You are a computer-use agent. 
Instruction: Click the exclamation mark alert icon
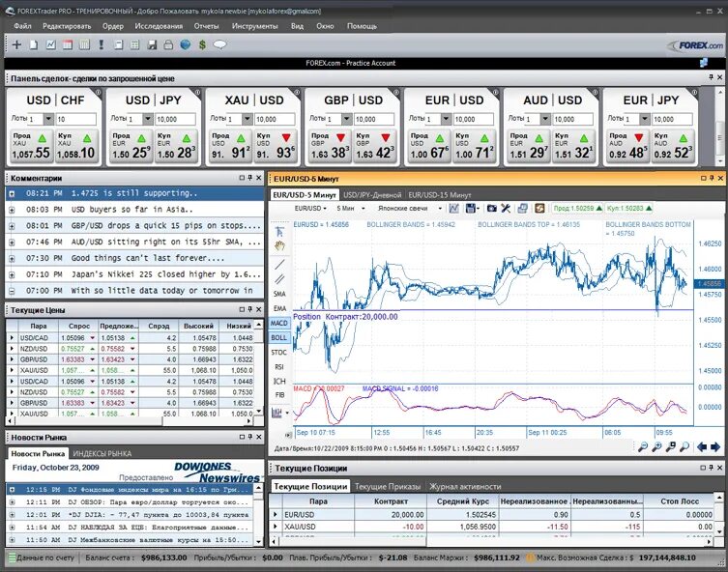(x=102, y=44)
